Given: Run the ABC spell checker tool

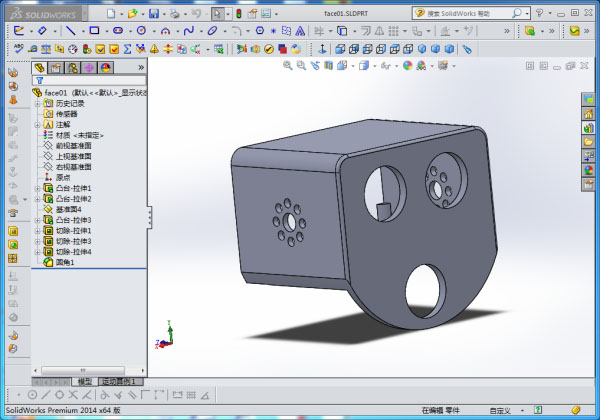Looking at the screenshot, I should tap(18, 49).
